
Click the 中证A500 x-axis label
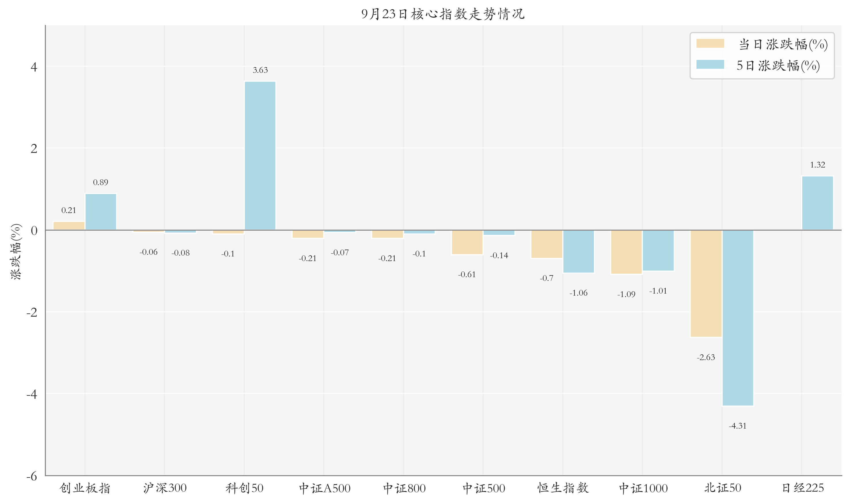(x=324, y=488)
